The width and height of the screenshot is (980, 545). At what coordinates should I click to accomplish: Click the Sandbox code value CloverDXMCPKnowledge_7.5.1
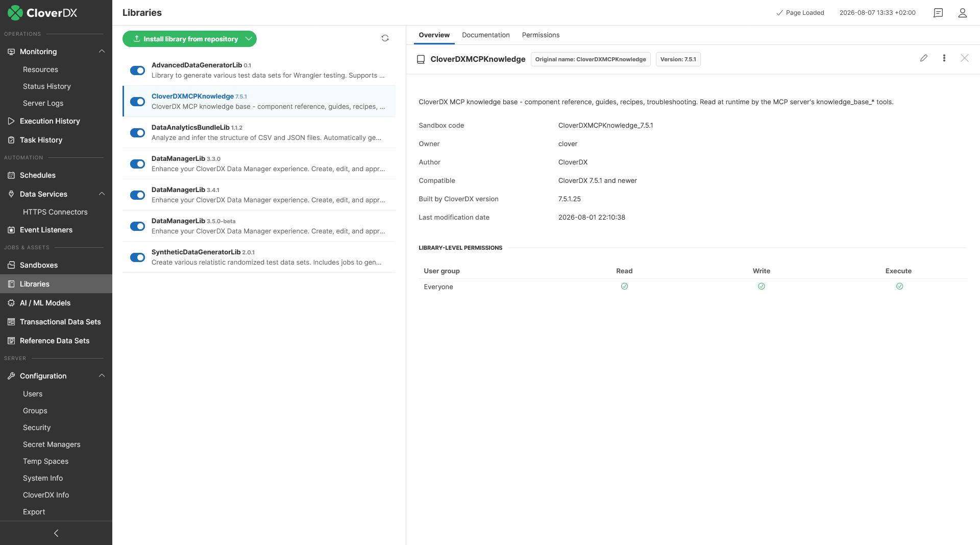pos(605,126)
